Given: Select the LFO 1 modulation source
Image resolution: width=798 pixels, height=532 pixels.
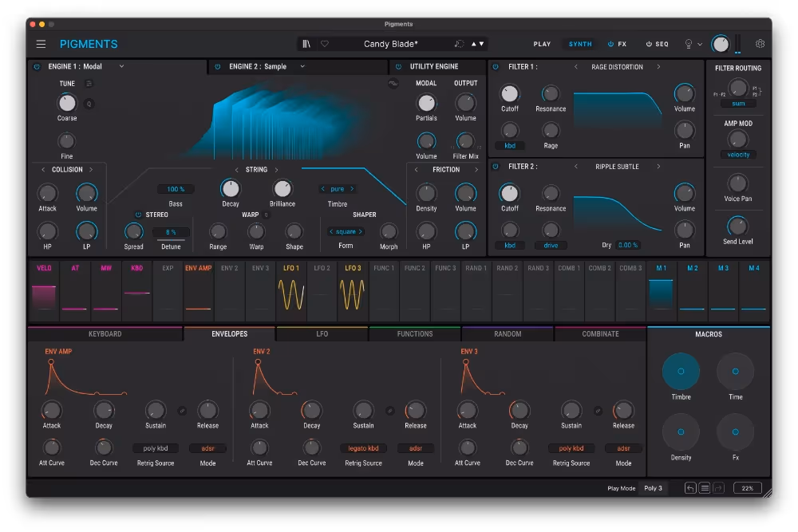Looking at the screenshot, I should click(291, 291).
